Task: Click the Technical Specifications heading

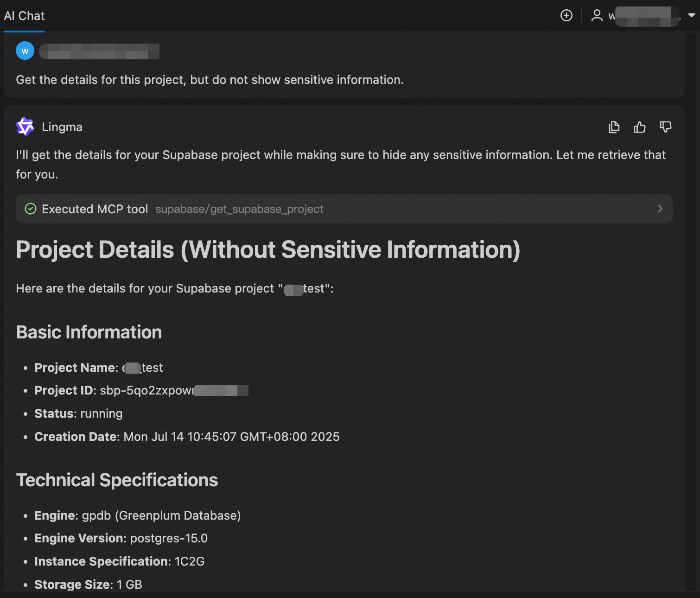Action: click(x=117, y=480)
